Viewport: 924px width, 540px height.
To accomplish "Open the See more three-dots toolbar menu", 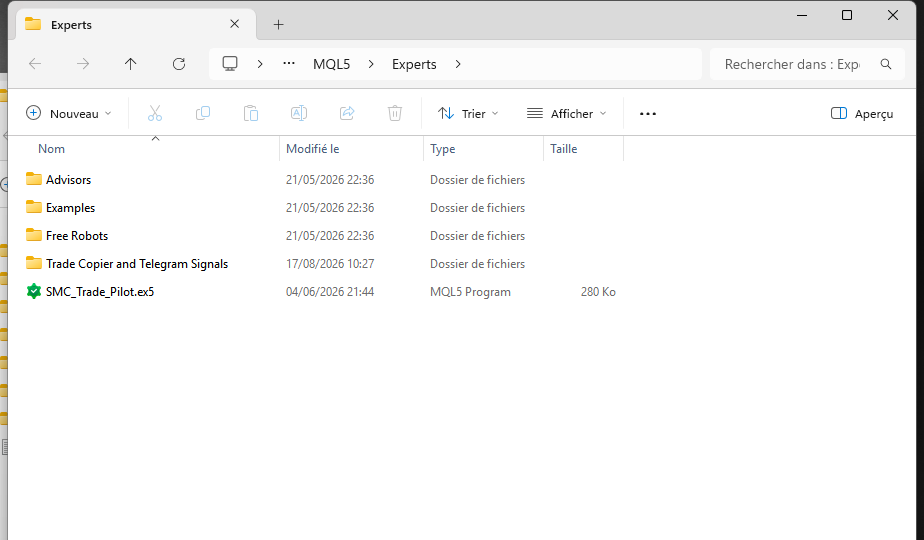I will (x=648, y=114).
